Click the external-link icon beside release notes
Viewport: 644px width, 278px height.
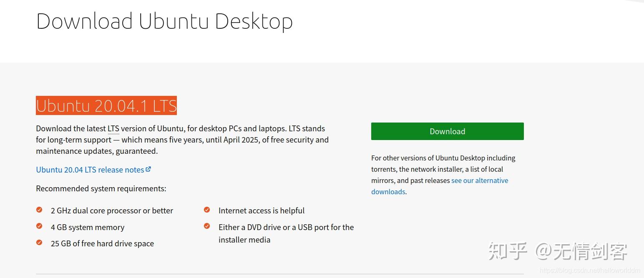point(148,169)
